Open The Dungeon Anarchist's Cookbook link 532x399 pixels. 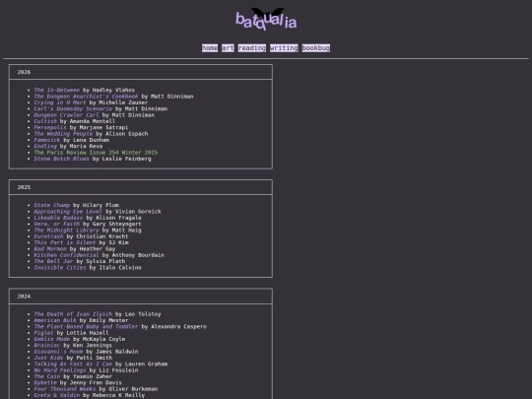tap(86, 97)
